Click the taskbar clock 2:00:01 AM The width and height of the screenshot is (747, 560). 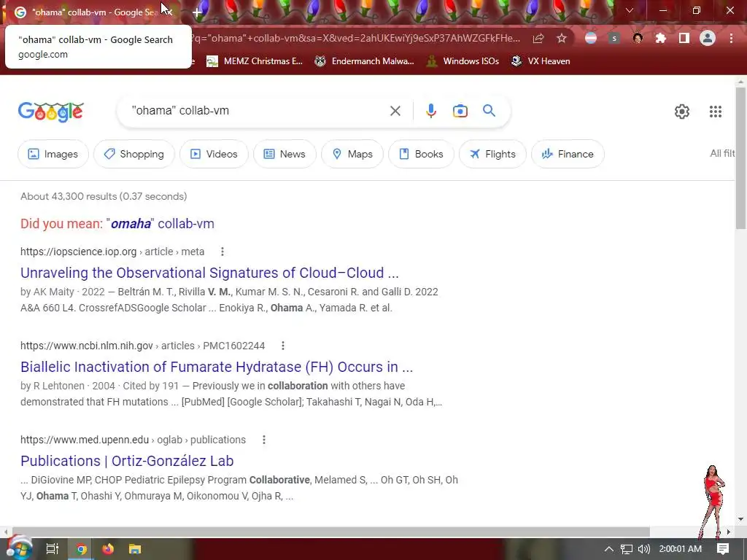tap(681, 549)
